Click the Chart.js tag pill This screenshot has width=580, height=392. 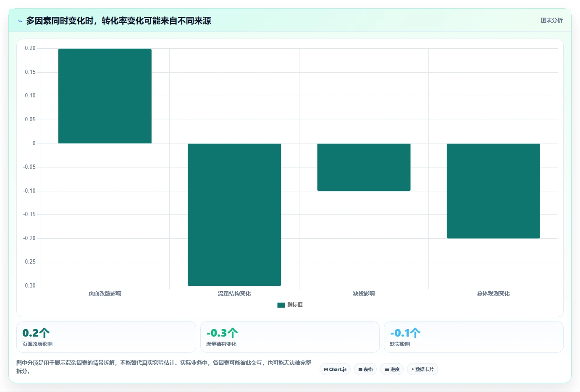(x=335, y=369)
